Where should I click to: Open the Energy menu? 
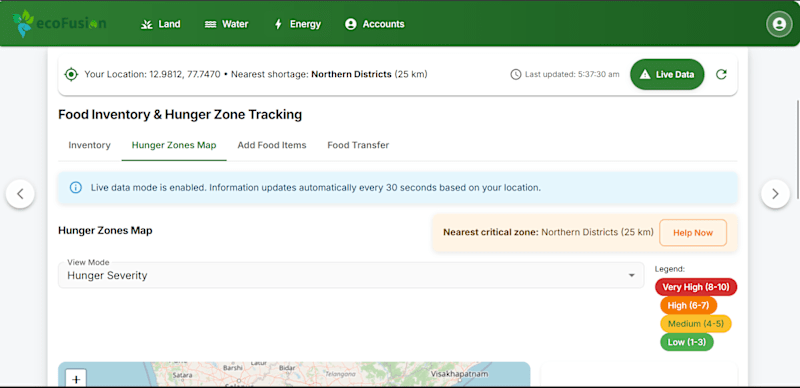[x=297, y=24]
